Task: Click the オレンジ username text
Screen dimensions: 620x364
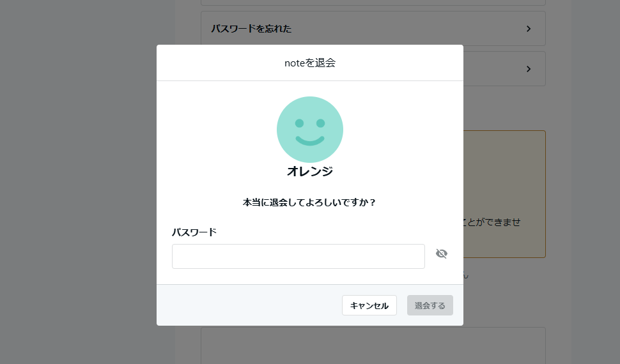Action: coord(309,171)
